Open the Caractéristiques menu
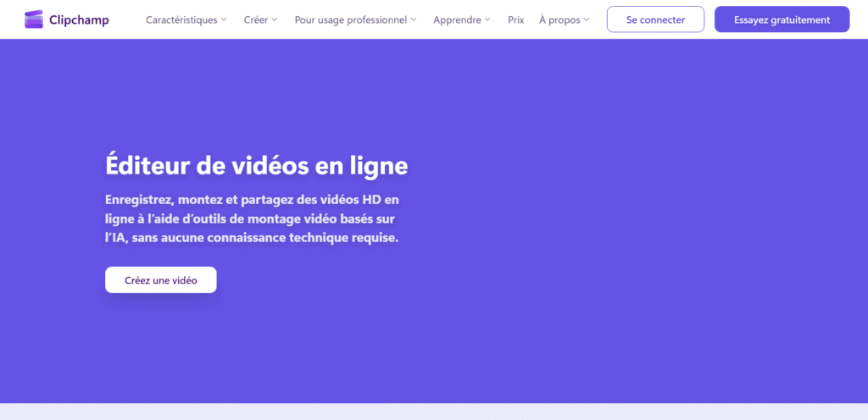868x420 pixels. (x=181, y=19)
